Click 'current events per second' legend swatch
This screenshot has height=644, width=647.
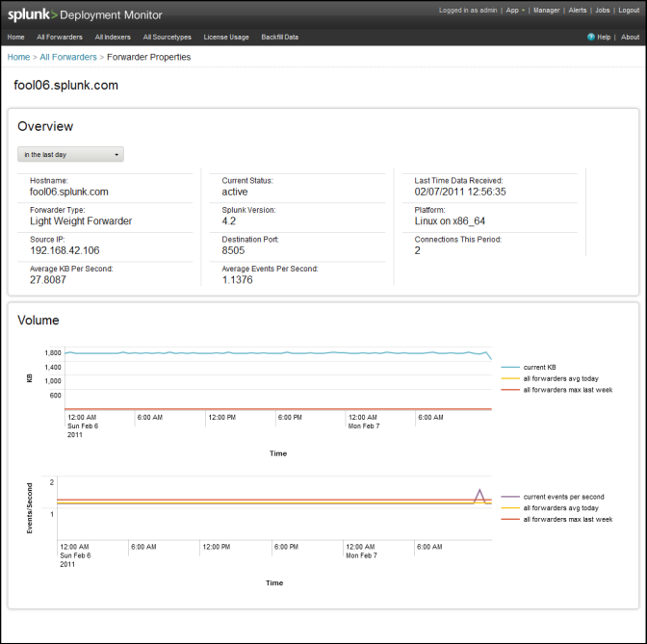pyautogui.click(x=510, y=497)
